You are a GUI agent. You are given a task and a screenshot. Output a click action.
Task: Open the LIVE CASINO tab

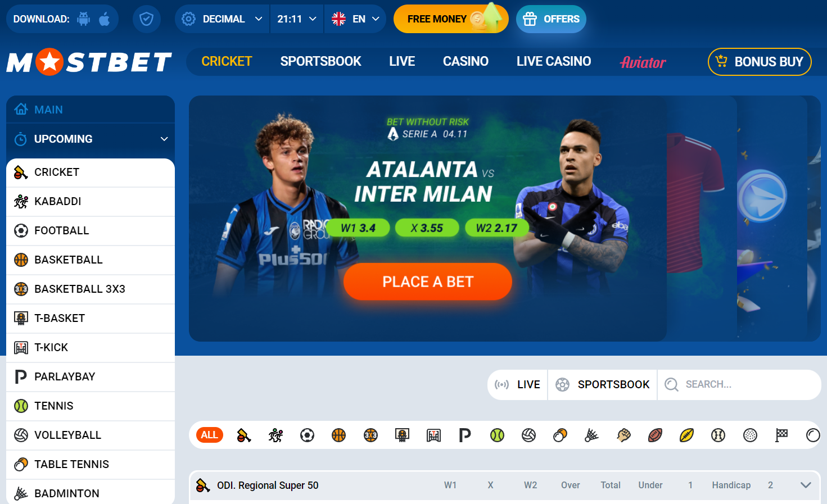[x=554, y=61]
